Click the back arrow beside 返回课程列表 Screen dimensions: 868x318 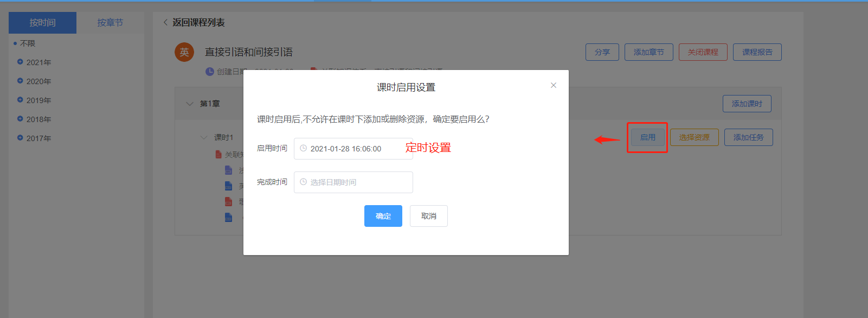click(x=165, y=22)
